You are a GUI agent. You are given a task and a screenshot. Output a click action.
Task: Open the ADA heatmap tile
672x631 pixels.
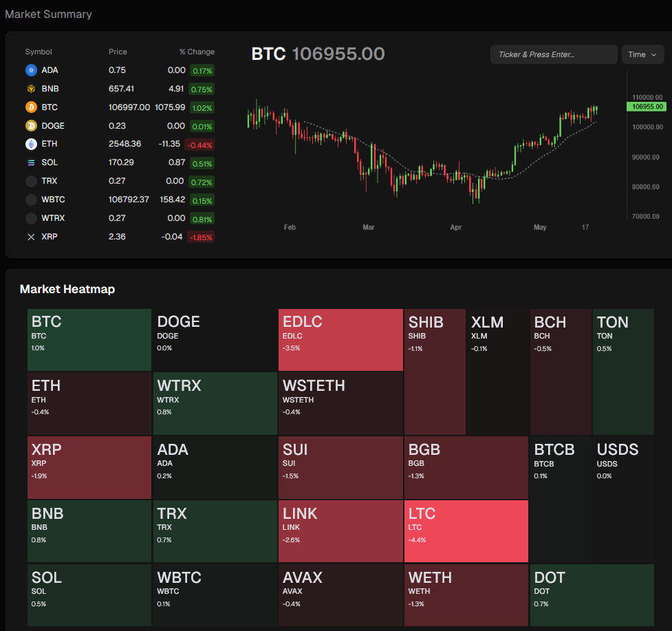[x=215, y=467]
